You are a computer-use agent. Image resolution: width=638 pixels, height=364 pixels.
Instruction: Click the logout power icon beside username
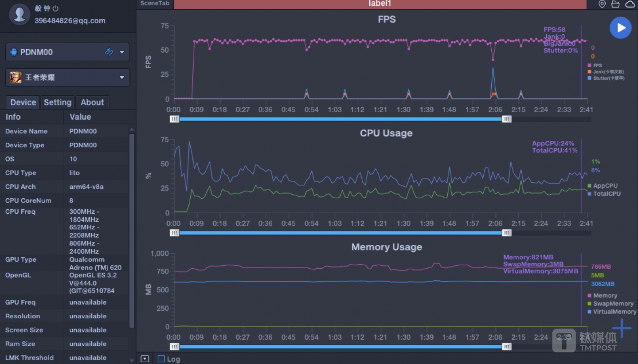click(55, 8)
